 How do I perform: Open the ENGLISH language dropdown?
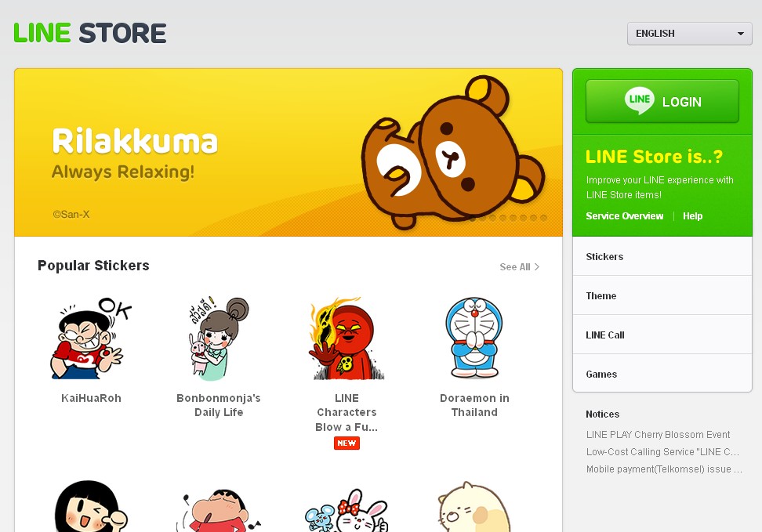point(689,34)
